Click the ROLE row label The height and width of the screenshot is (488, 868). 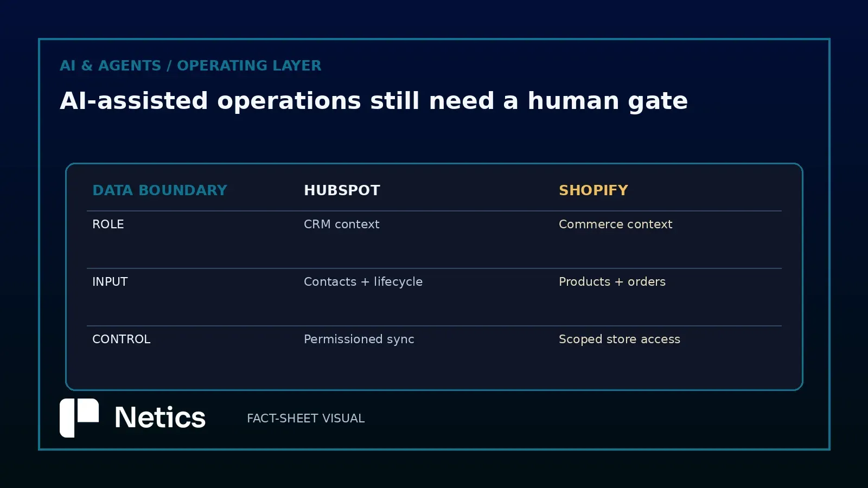pos(108,224)
